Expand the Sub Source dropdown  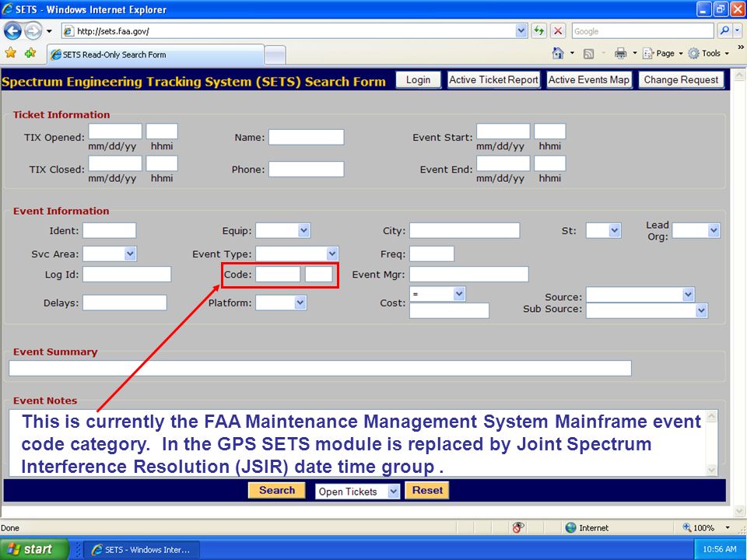[x=701, y=310]
